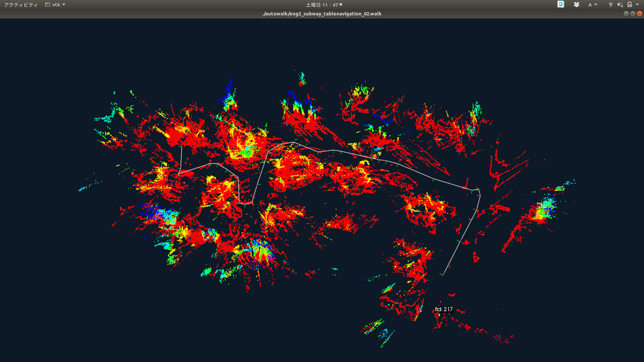This screenshot has height=362, width=644.
Task: Open the Activities overview
Action: [x=21, y=5]
